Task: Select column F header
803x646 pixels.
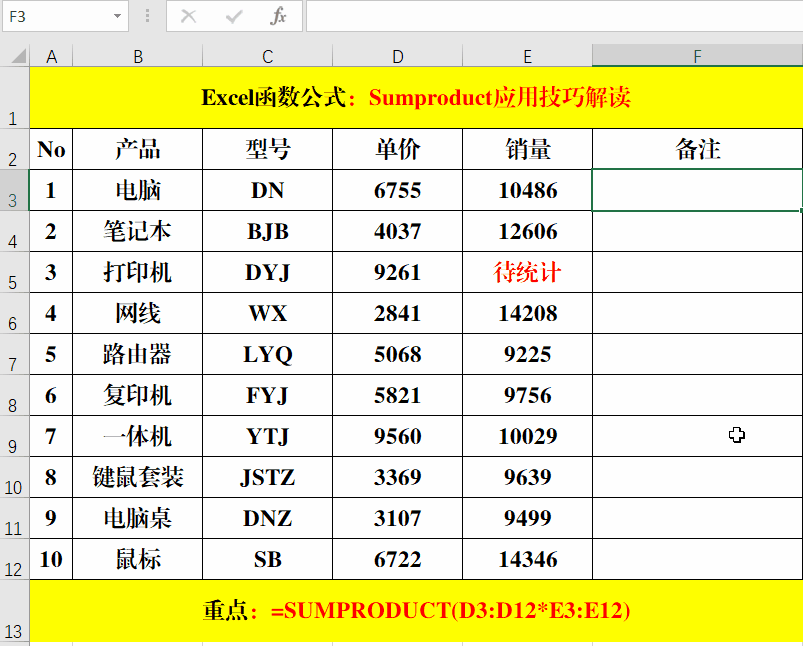Action: pos(698,56)
